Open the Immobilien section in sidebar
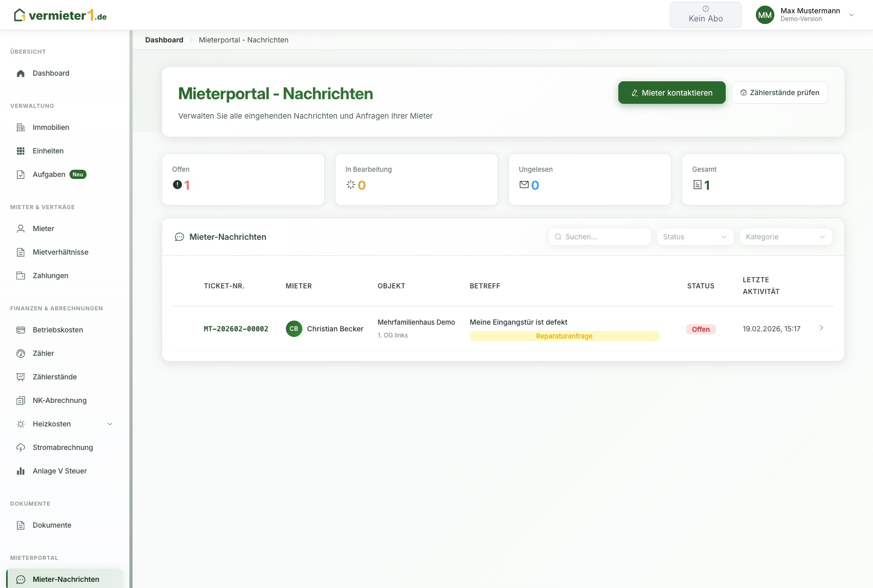Screen dimensions: 873x588 (51, 127)
